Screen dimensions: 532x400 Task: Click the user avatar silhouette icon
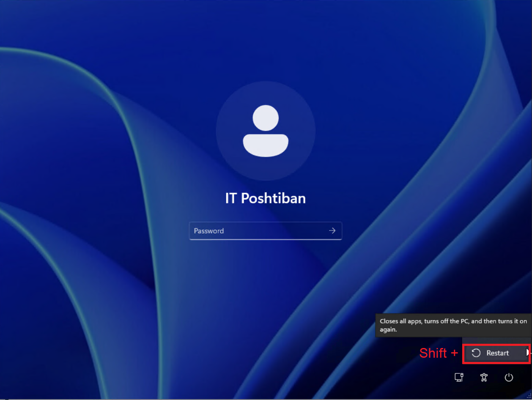[266, 131]
